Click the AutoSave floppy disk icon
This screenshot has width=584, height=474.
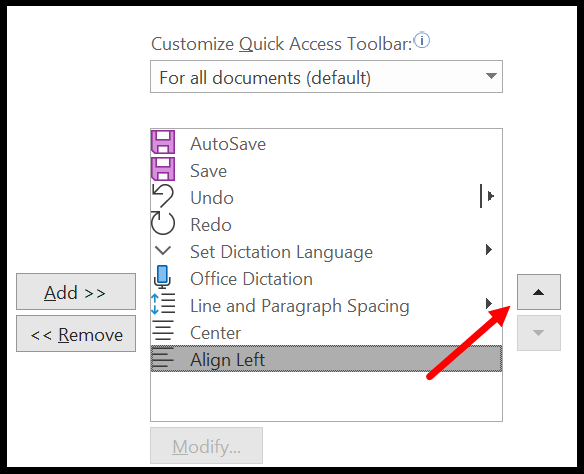[x=163, y=142]
